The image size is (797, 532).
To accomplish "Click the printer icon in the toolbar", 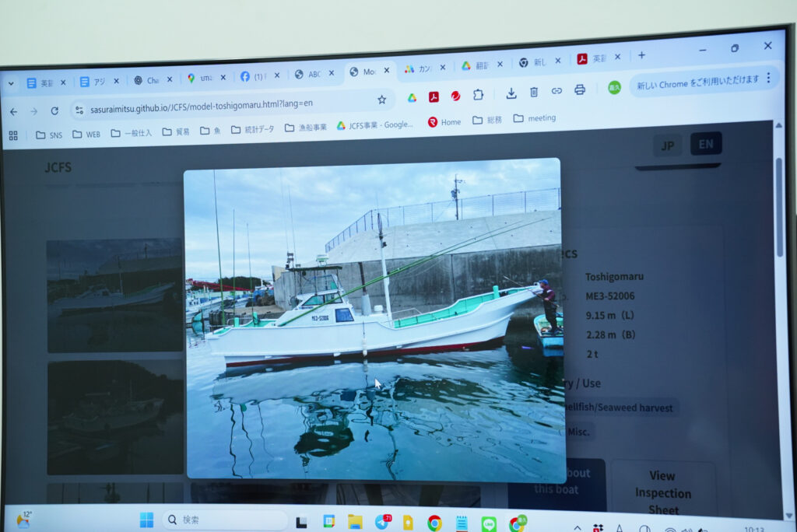I will (x=579, y=90).
